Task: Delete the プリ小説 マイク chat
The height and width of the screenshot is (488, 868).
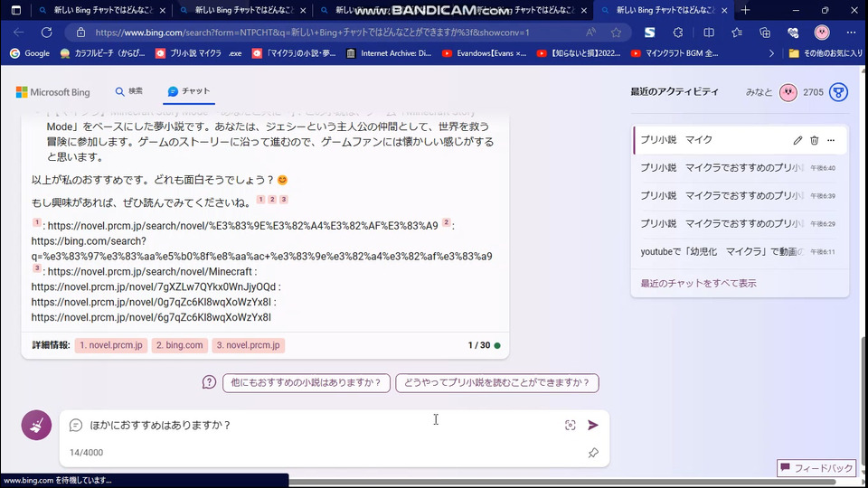Action: [x=815, y=141]
